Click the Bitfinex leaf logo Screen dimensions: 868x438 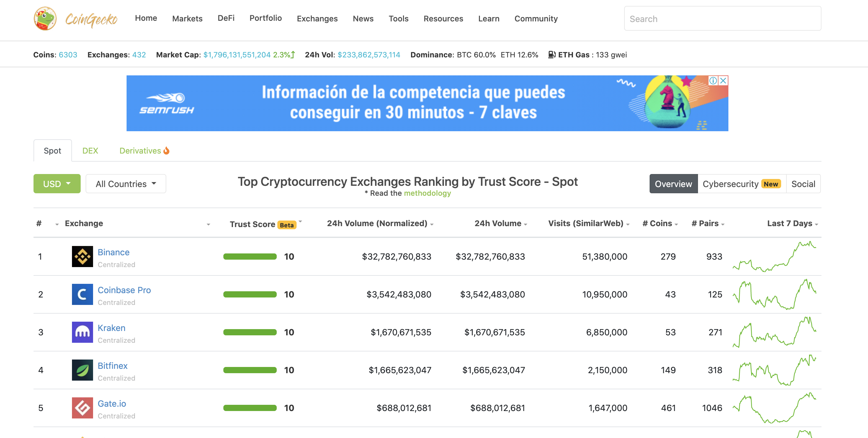coord(82,370)
